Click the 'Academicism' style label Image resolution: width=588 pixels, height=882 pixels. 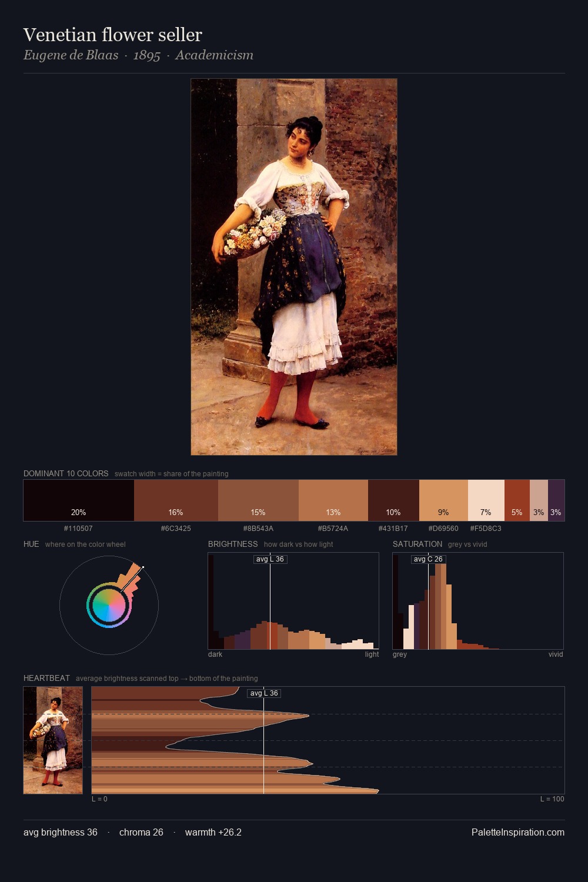[215, 55]
